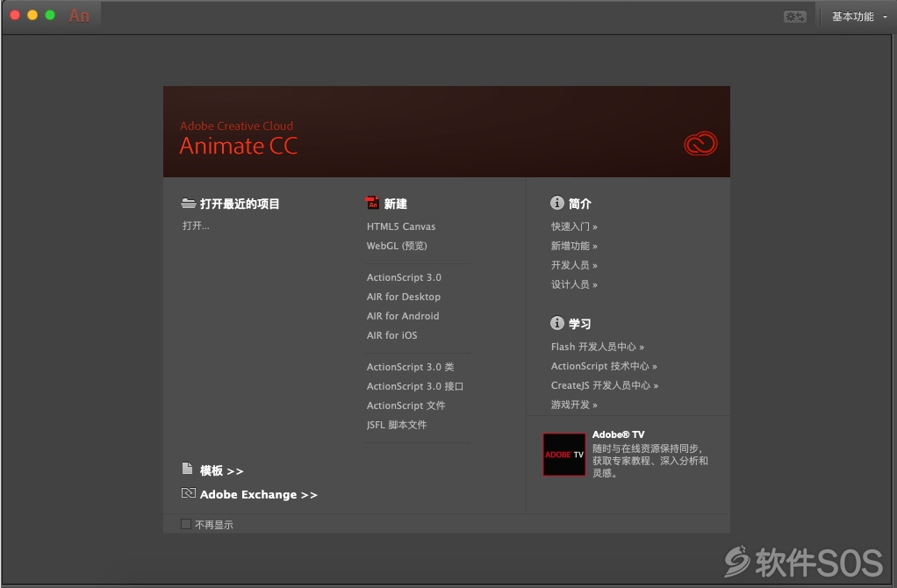The image size is (897, 588).
Task: Create a new AIR for iOS document
Action: pyautogui.click(x=391, y=336)
